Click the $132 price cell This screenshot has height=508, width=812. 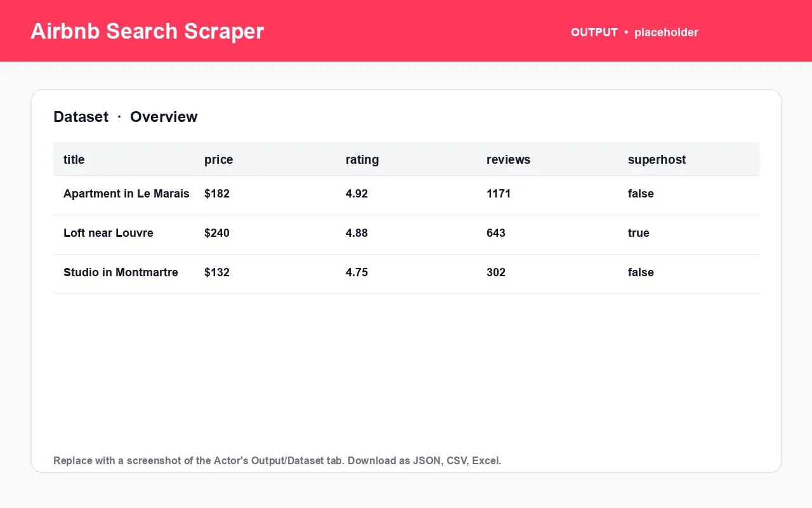(x=217, y=272)
